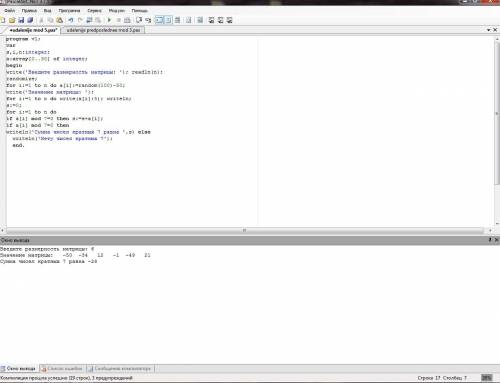The height and width of the screenshot is (383, 500).
Task: Open the Сервис menu
Action: pyautogui.click(x=94, y=11)
